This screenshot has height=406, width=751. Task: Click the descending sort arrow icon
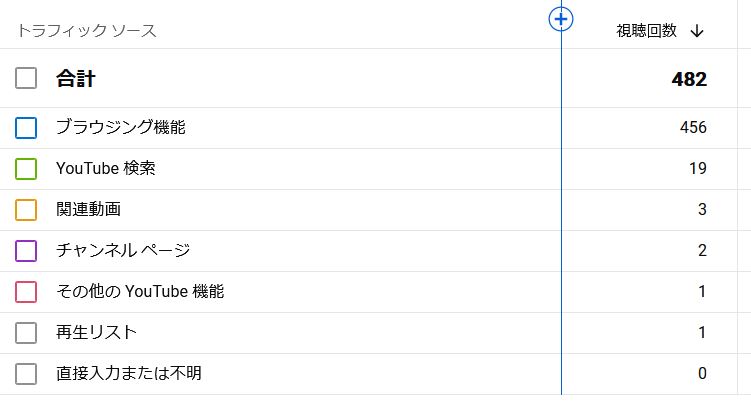click(x=697, y=31)
